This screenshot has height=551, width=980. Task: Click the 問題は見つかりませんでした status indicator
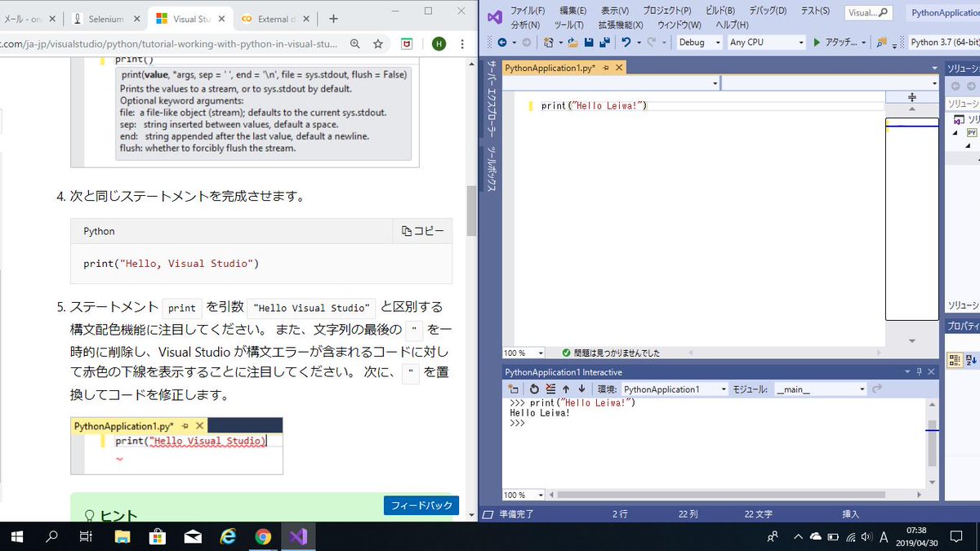click(611, 353)
